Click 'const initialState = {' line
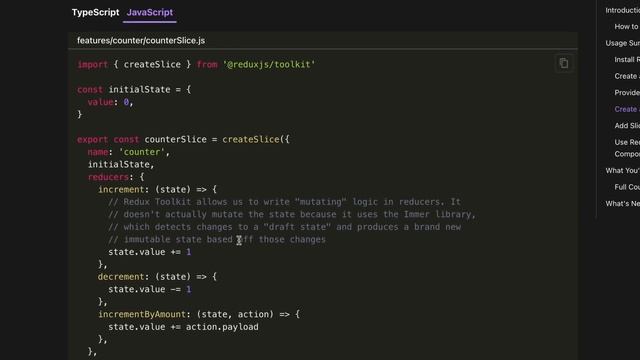The height and width of the screenshot is (360, 640). pyautogui.click(x=134, y=89)
